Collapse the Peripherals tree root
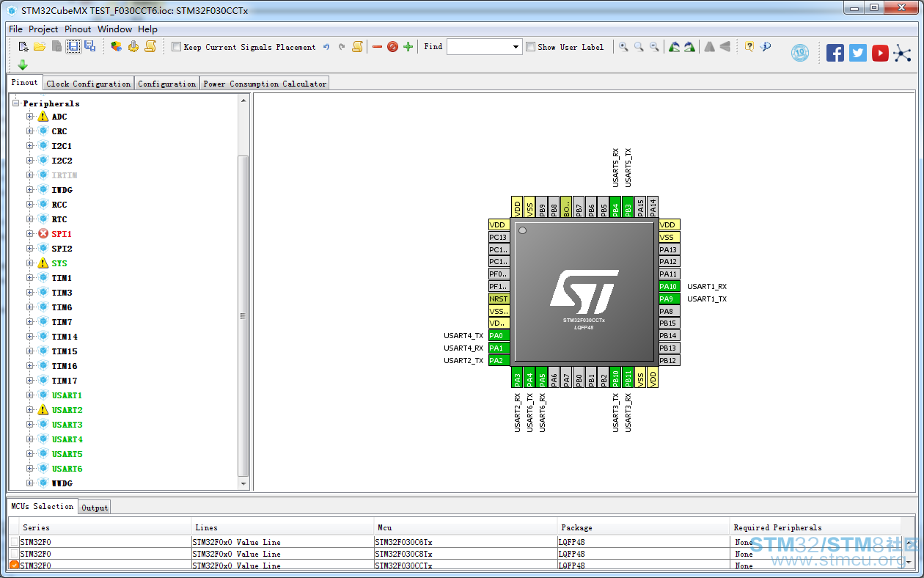This screenshot has height=578, width=924. 15,103
